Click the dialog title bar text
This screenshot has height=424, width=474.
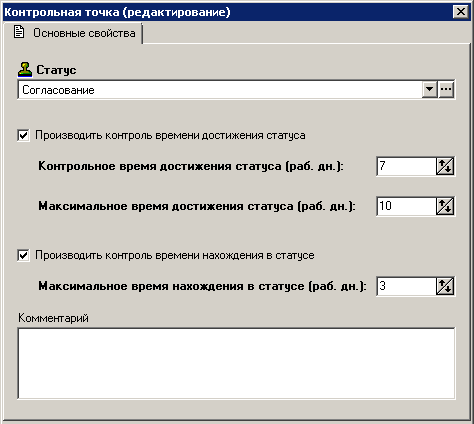point(117,12)
